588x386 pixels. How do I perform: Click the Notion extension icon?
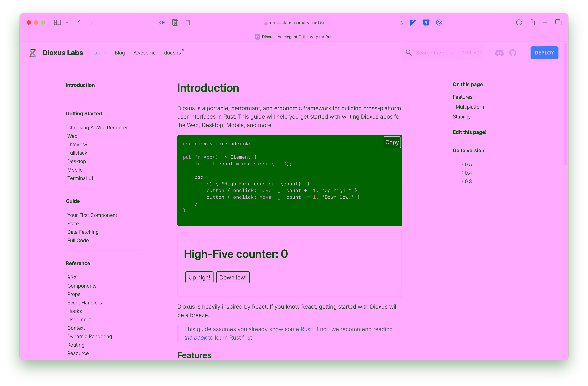tap(175, 22)
